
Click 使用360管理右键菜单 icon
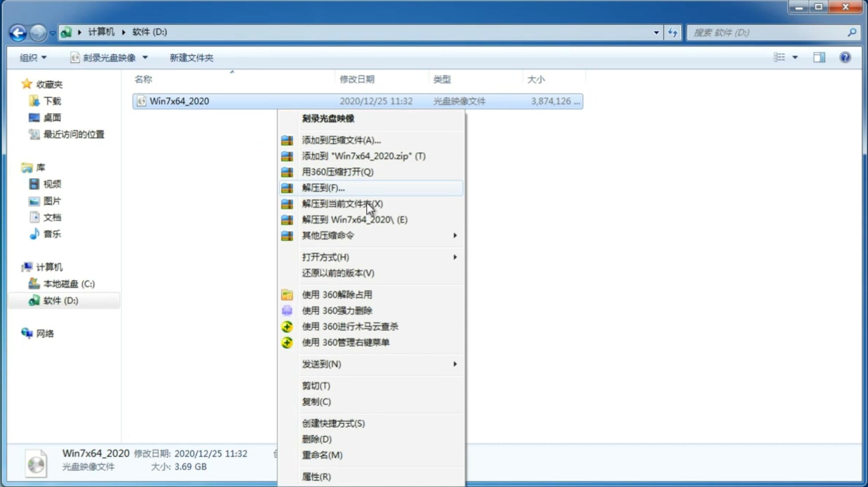[287, 342]
